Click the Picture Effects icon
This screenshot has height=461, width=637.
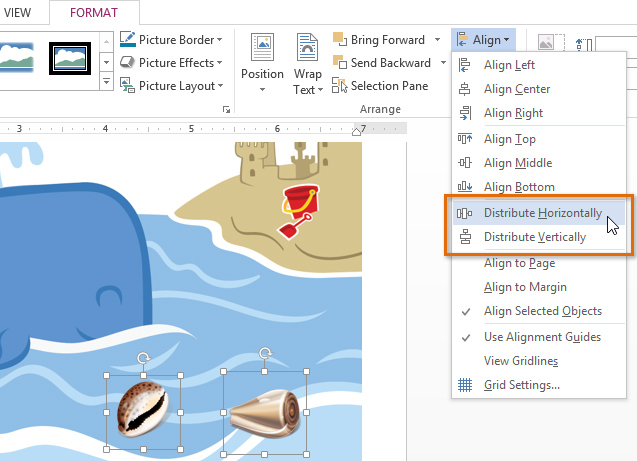pyautogui.click(x=127, y=62)
